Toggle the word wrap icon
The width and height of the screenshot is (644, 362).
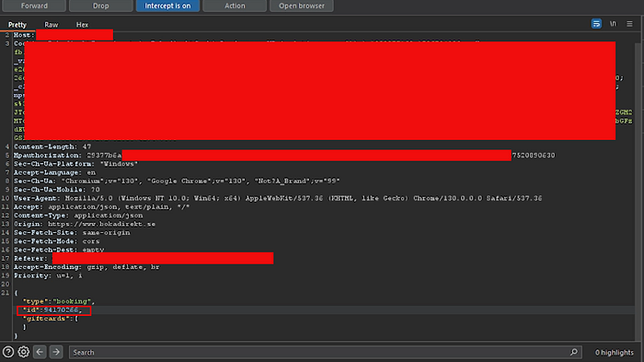(596, 24)
